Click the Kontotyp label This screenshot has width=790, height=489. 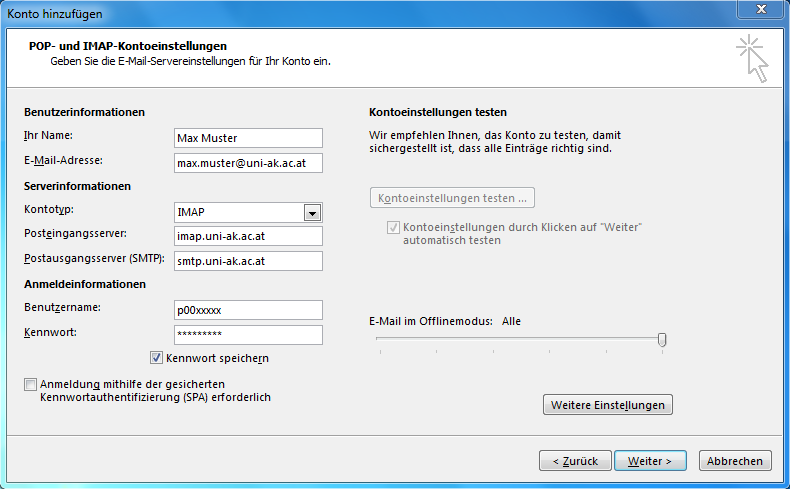click(x=49, y=209)
